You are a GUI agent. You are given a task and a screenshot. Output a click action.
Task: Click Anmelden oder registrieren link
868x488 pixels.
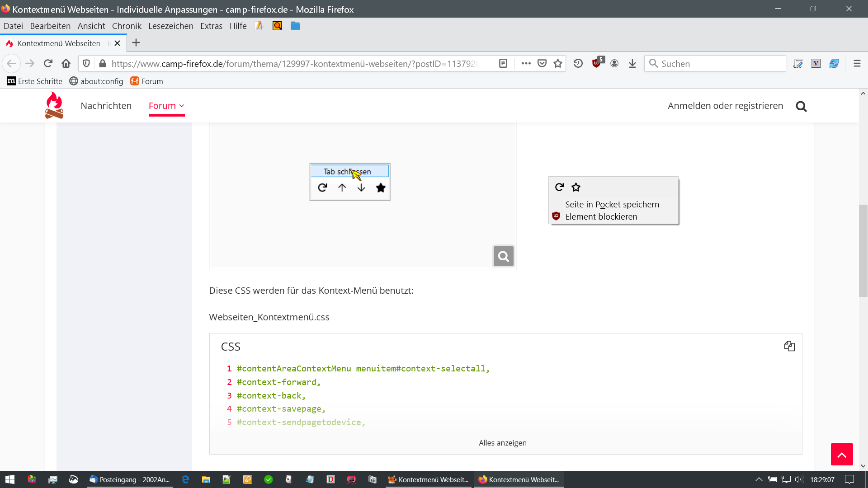(x=725, y=106)
